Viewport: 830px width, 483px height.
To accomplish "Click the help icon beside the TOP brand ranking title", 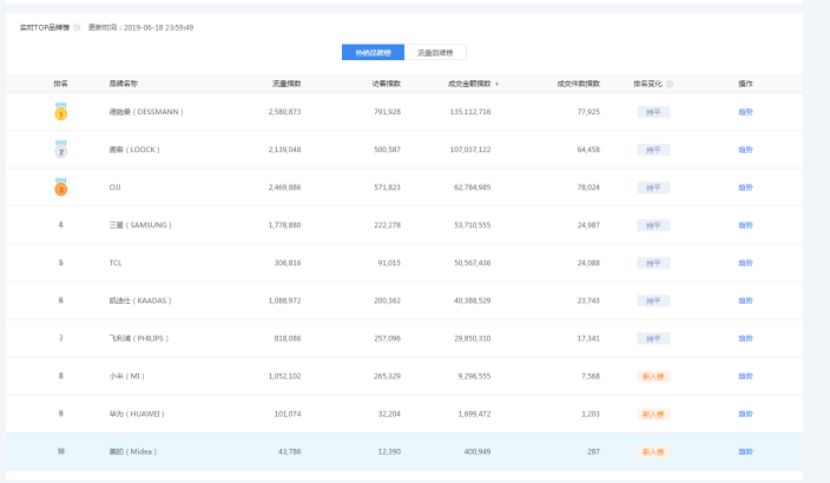I will pyautogui.click(x=77, y=27).
